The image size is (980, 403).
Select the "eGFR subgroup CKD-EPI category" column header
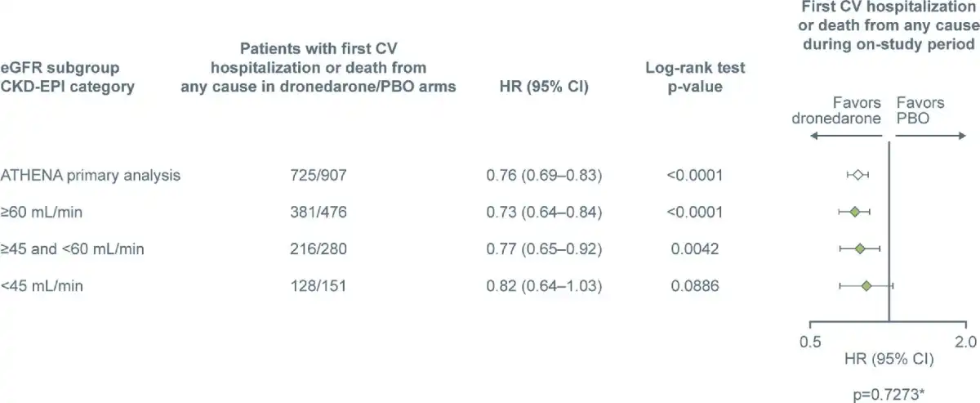pos(68,78)
